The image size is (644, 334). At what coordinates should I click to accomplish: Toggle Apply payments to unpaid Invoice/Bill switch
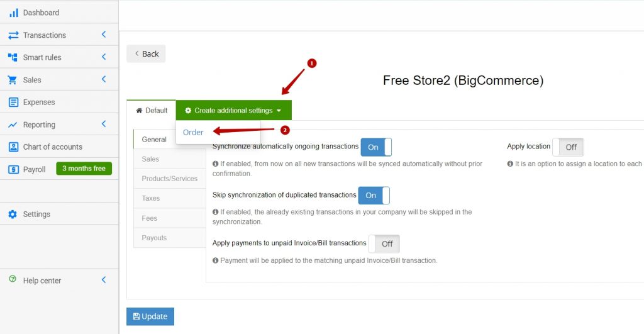coord(384,244)
